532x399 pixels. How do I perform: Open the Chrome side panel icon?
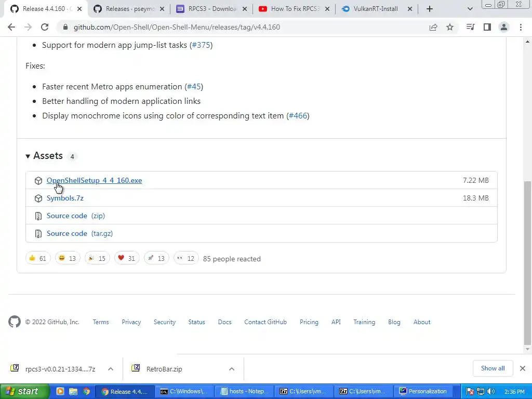[x=487, y=27]
